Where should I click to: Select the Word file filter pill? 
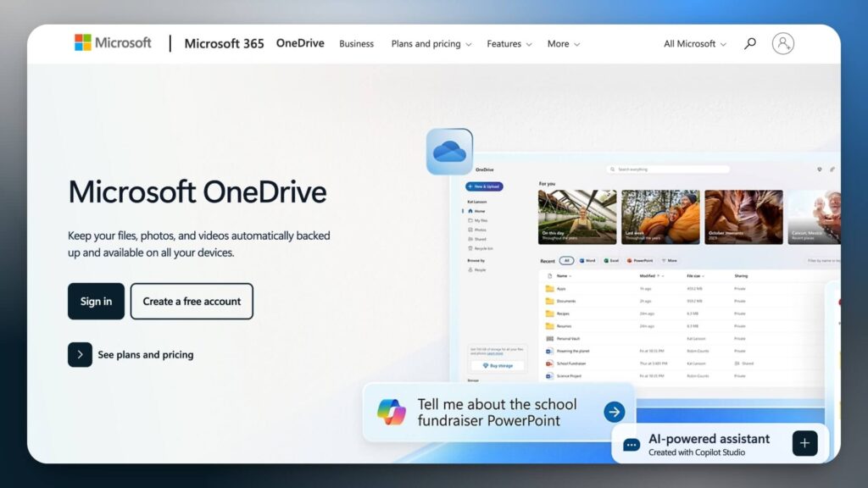[588, 260]
